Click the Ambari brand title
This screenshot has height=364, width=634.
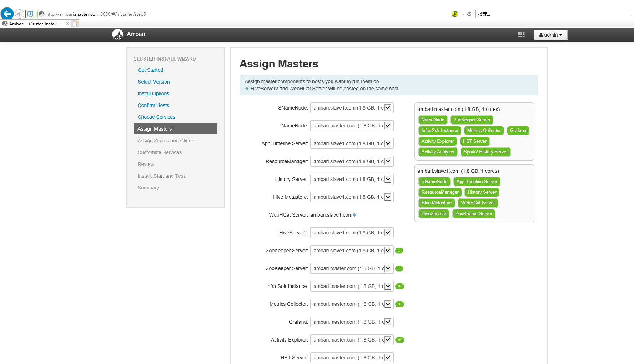[136, 34]
